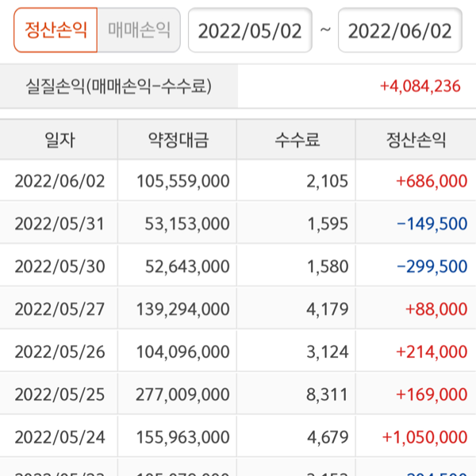The width and height of the screenshot is (476, 476).
Task: Sort by the 정산손익 column header
Action: pos(416,140)
